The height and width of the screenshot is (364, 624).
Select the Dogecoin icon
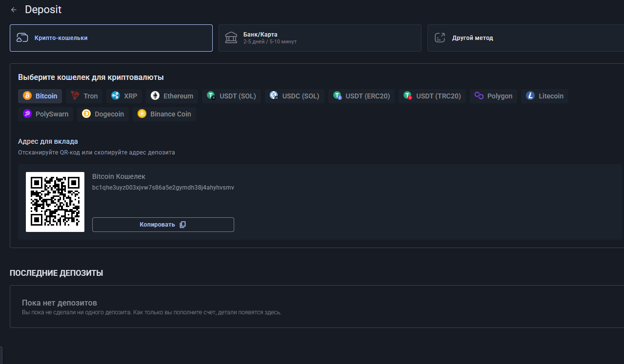(86, 114)
